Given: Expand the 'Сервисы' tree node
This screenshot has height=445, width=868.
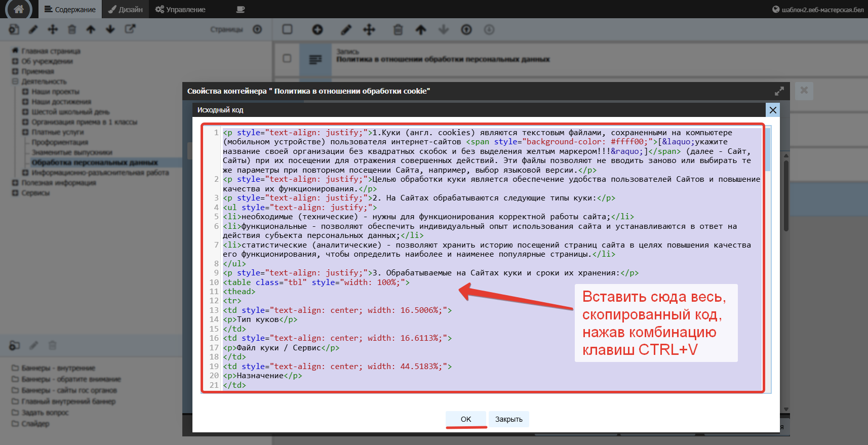Looking at the screenshot, I should coord(15,193).
